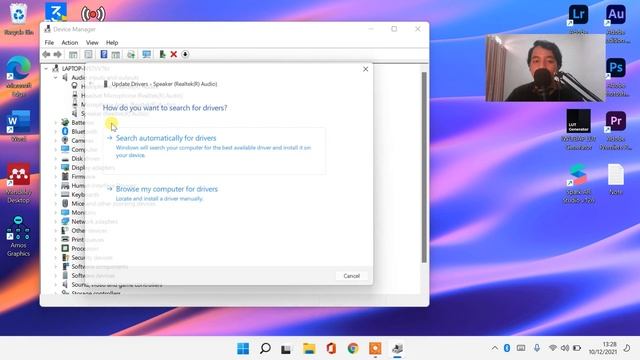640x360 pixels.
Task: Collapse the Audio inputs and outputs node
Action: pyautogui.click(x=56, y=78)
